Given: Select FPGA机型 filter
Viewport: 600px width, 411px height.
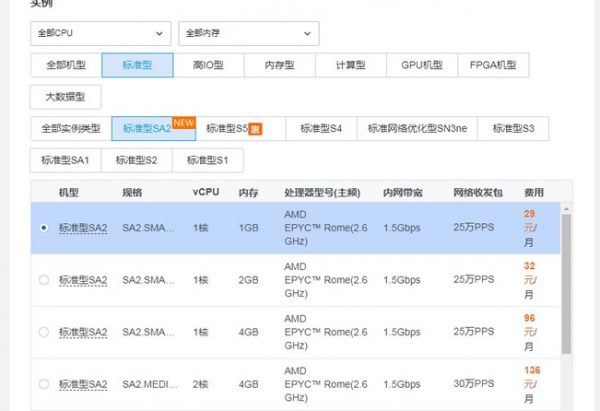Looking at the screenshot, I should (x=492, y=65).
